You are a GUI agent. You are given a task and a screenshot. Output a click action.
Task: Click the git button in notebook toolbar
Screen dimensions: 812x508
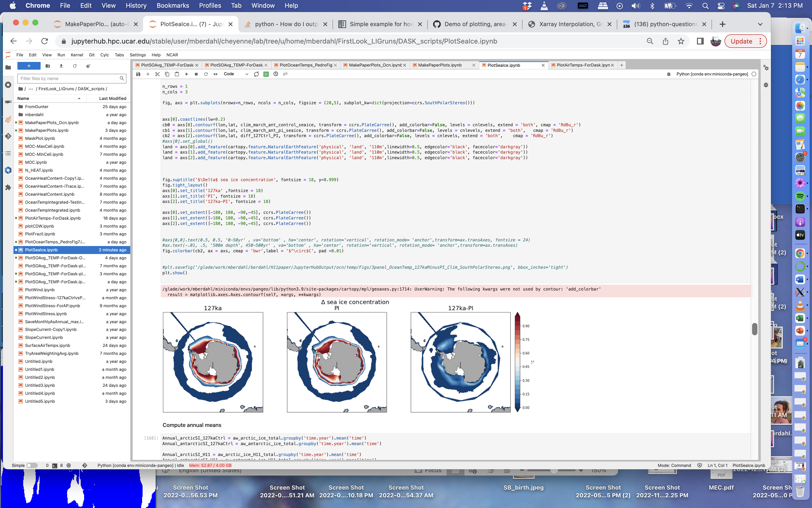tap(285, 74)
